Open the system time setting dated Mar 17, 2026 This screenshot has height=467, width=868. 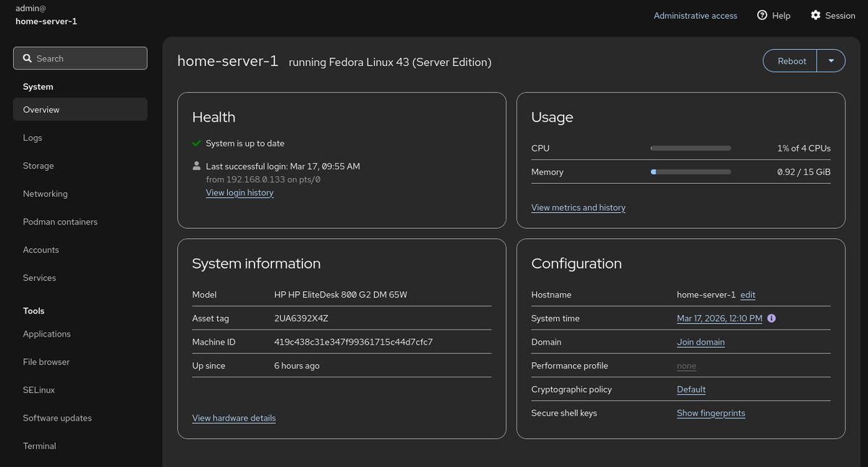pyautogui.click(x=719, y=318)
